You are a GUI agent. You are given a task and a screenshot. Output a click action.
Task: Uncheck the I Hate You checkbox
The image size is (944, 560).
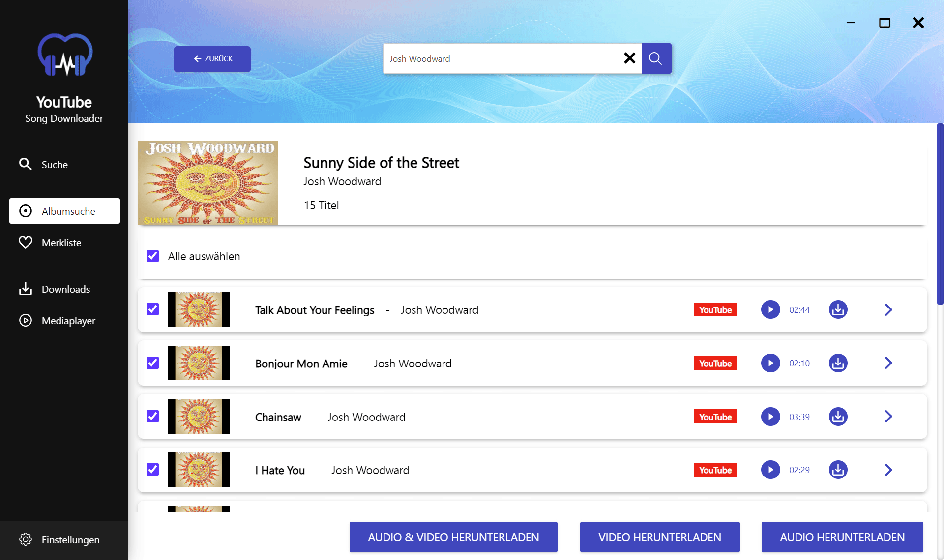click(x=153, y=470)
